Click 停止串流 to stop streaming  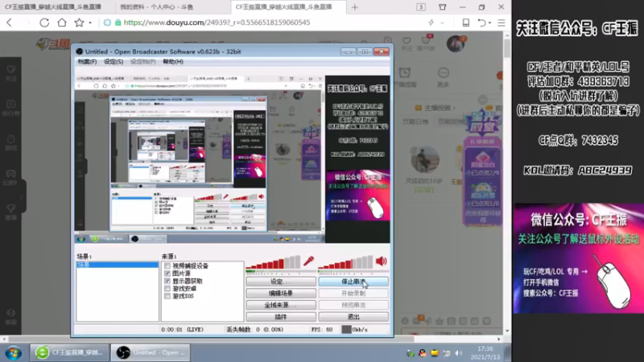[x=353, y=282]
